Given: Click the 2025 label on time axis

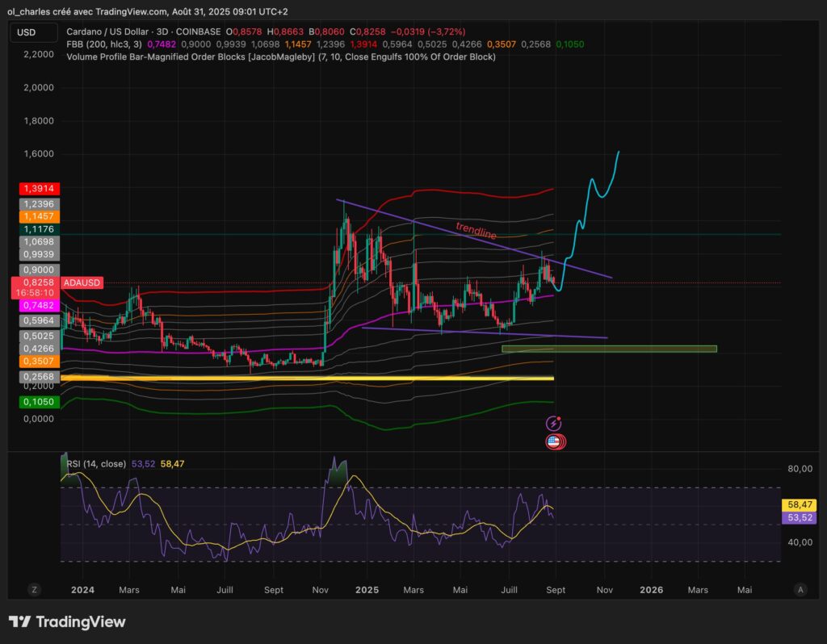Looking at the screenshot, I should click(x=367, y=590).
